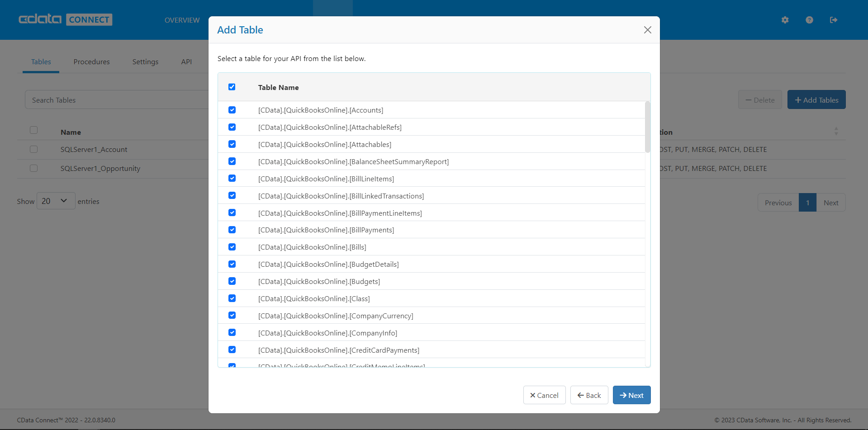Close the Add Table dialog with X

click(647, 30)
